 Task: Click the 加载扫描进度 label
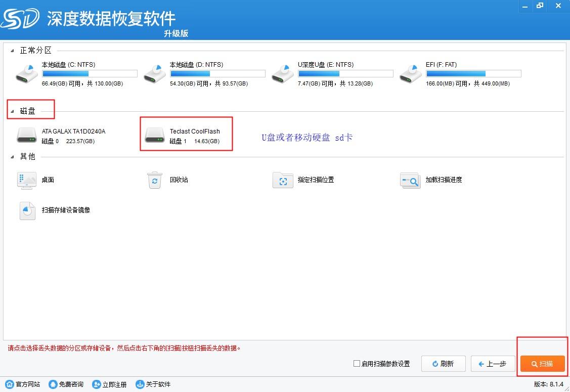[444, 180]
